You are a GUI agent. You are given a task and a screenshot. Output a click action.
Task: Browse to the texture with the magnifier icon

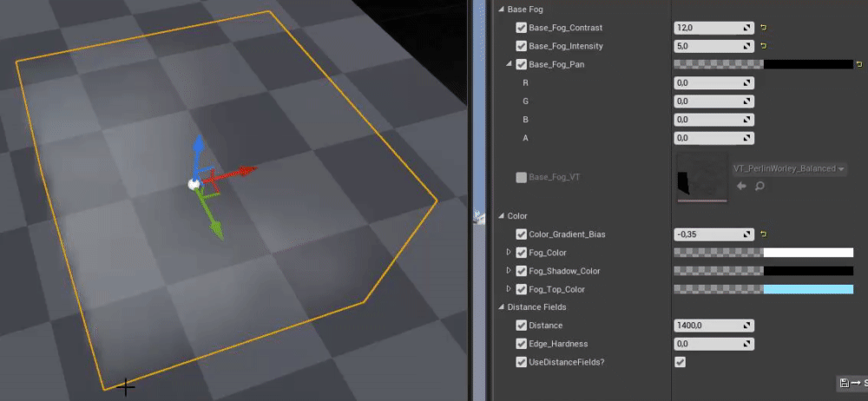[759, 186]
